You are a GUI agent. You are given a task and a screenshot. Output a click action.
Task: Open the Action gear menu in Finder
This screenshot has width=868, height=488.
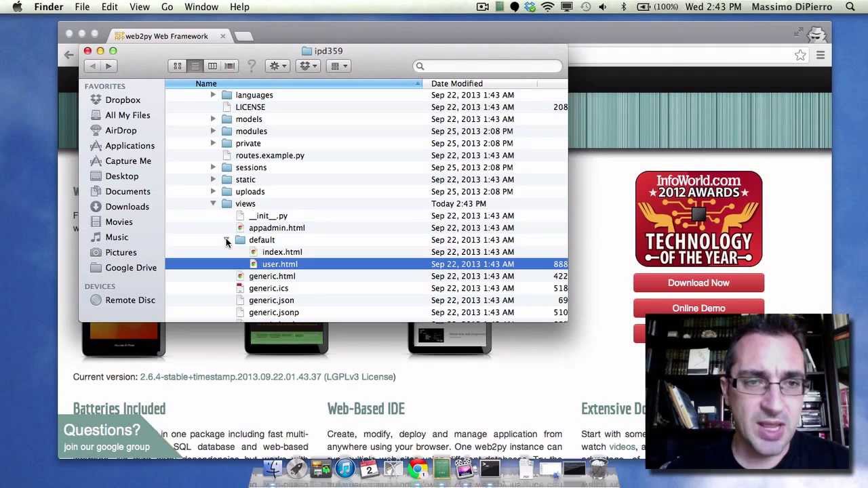[279, 66]
